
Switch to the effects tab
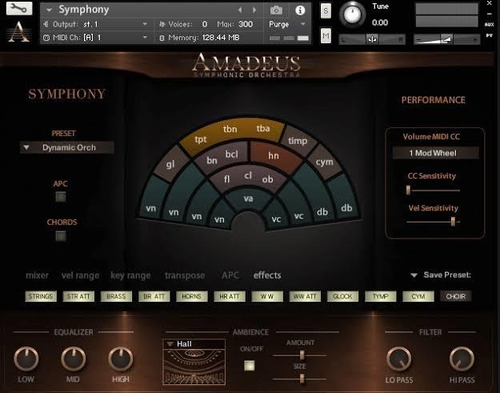point(267,275)
